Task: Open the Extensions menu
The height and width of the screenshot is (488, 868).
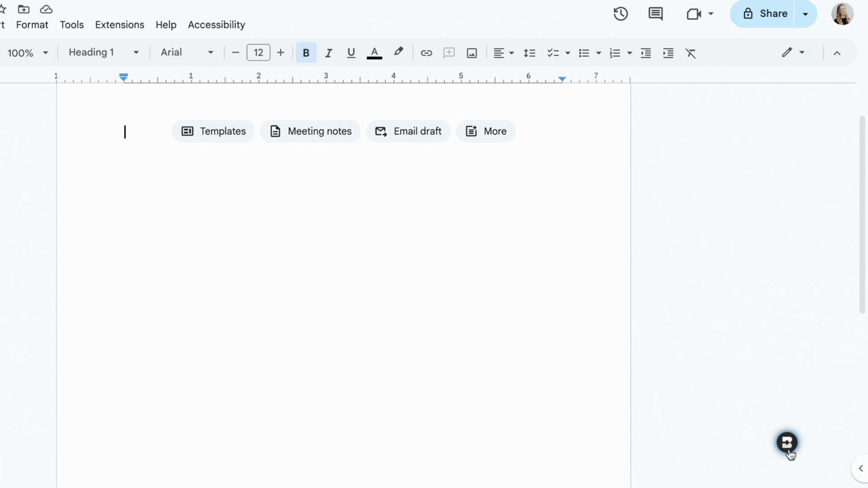Action: pos(119,25)
